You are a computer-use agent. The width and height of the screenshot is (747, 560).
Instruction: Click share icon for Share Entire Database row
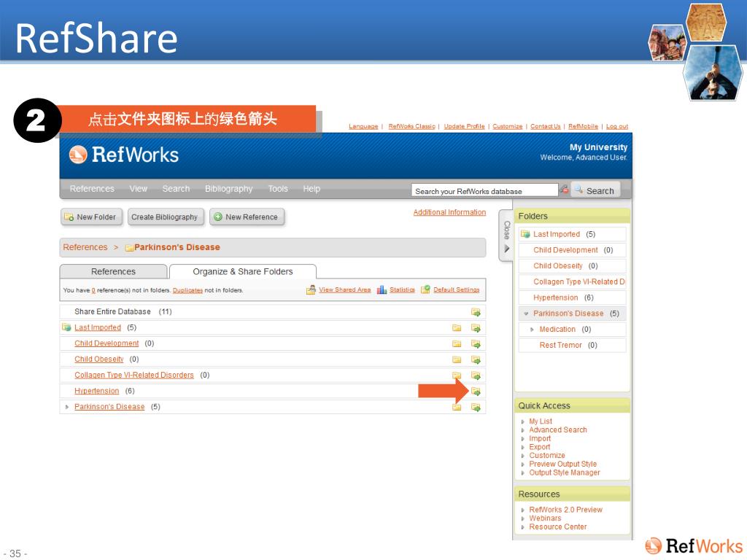pyautogui.click(x=476, y=312)
